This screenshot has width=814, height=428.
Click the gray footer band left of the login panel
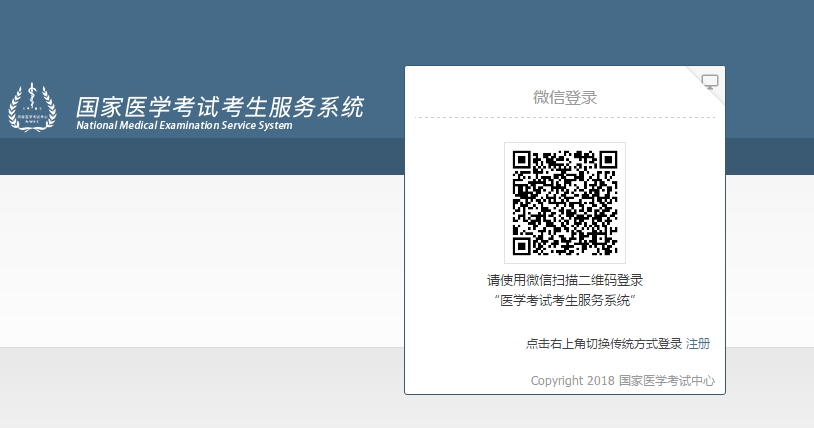coord(200,388)
